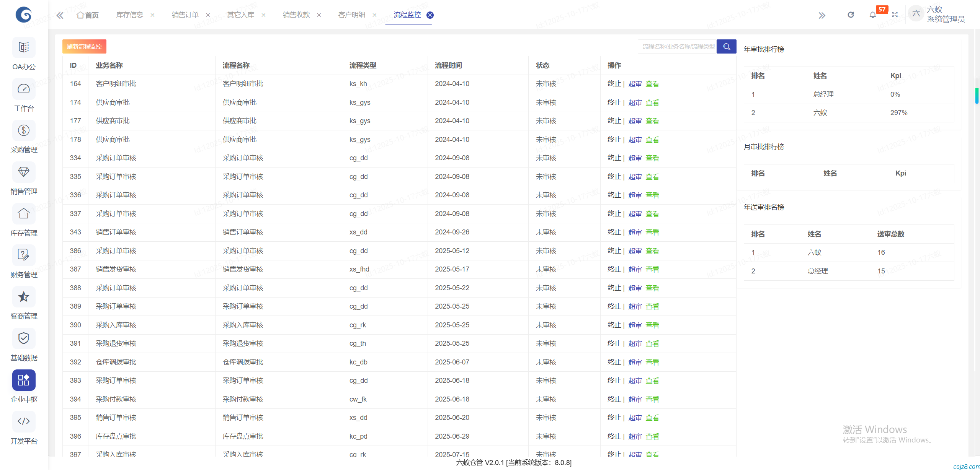
Task: Open 财务管理 sidebar icon
Action: 24,255
